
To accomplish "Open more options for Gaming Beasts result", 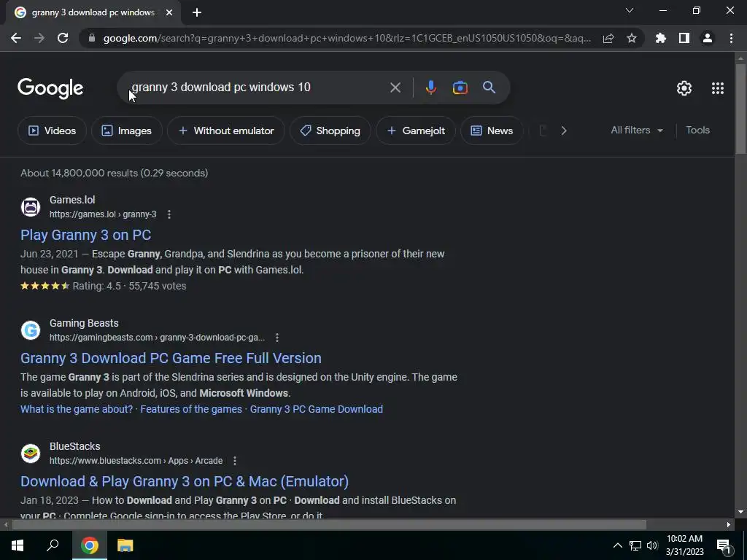I will pos(277,338).
